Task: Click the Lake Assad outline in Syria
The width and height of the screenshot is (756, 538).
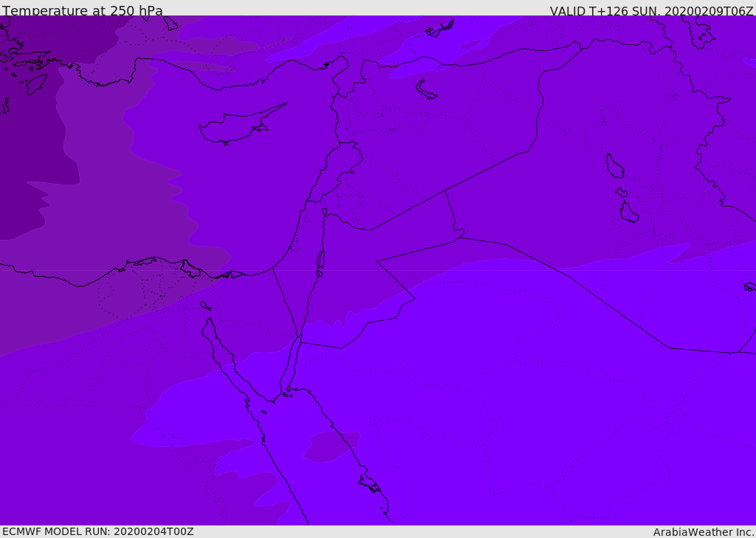Action: pyautogui.click(x=426, y=90)
